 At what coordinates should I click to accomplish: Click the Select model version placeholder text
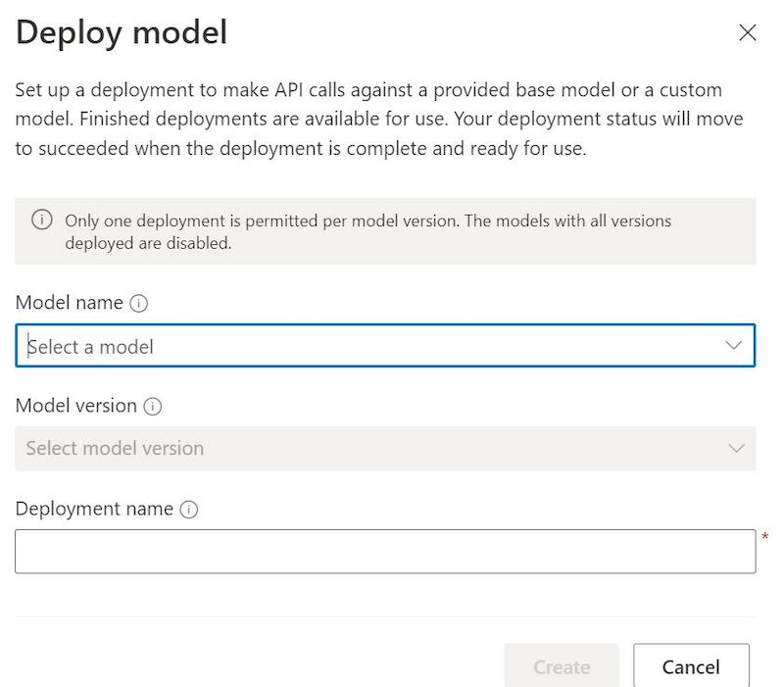pos(114,448)
